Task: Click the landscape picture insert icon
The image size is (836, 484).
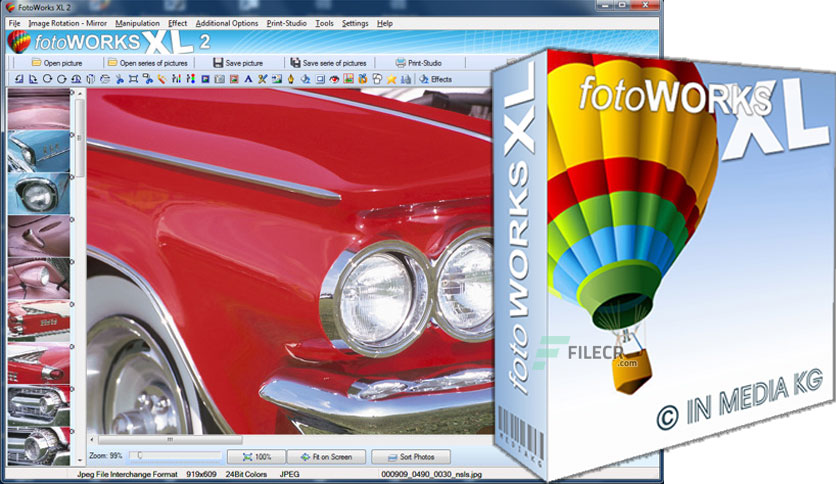Action: pos(277,79)
